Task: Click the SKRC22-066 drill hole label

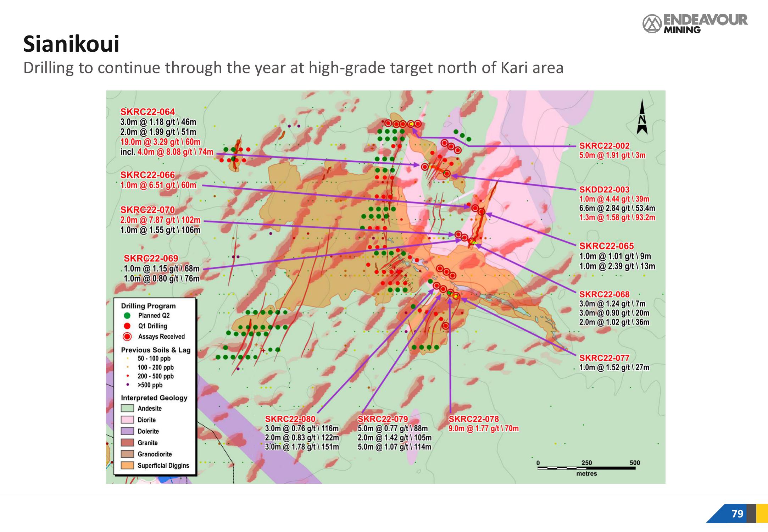Action: pyautogui.click(x=148, y=175)
